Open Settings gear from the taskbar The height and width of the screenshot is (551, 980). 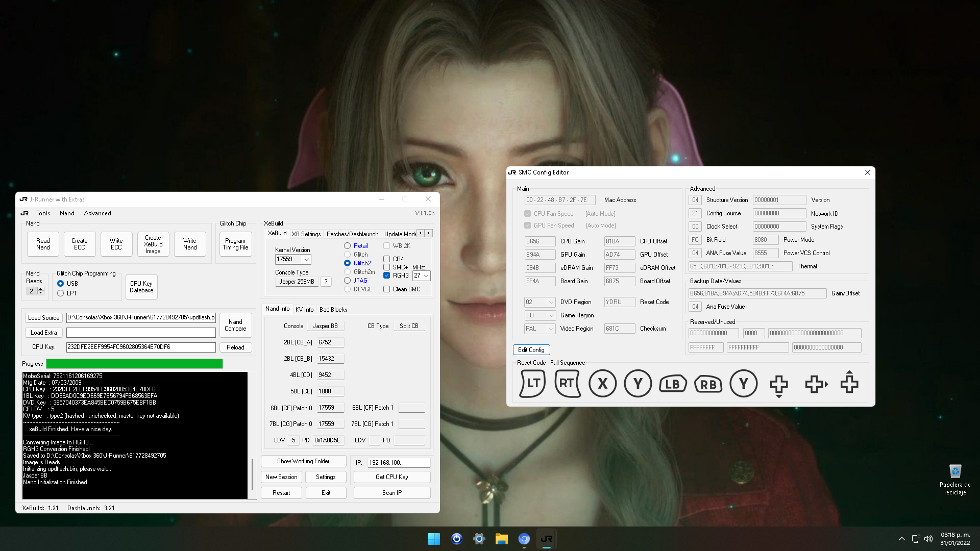pos(479,539)
